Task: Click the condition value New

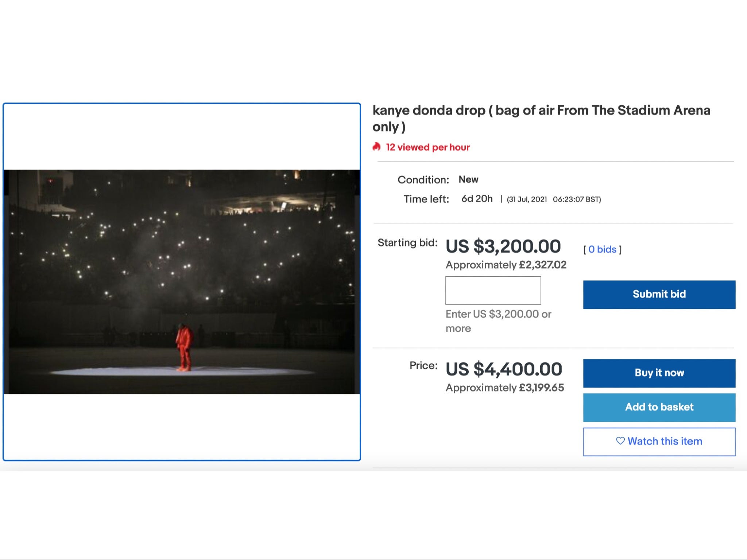Action: (468, 179)
